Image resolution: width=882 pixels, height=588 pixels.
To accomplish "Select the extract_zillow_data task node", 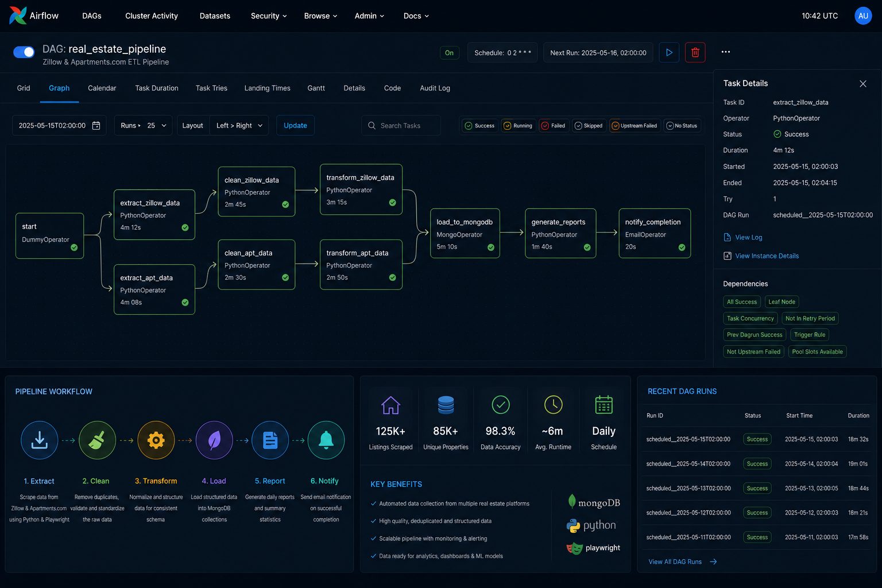I will (x=154, y=214).
